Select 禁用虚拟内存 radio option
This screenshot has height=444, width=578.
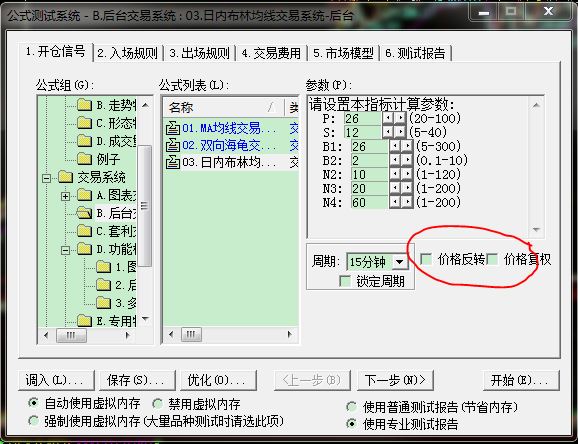pos(157,404)
